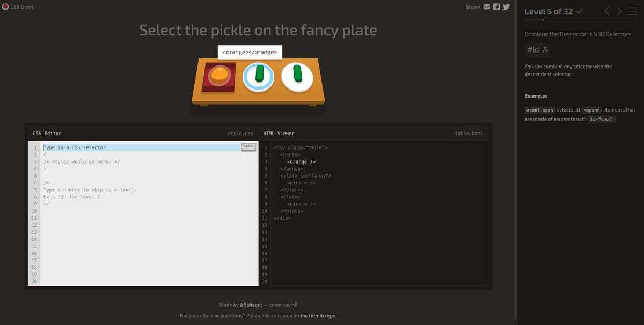Focus the CSS selector input field
This screenshot has height=325, width=644.
[x=142, y=147]
